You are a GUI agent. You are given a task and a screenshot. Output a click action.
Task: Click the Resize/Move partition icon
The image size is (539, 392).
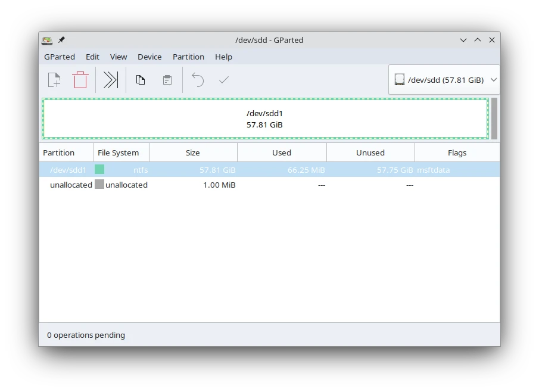pyautogui.click(x=111, y=80)
